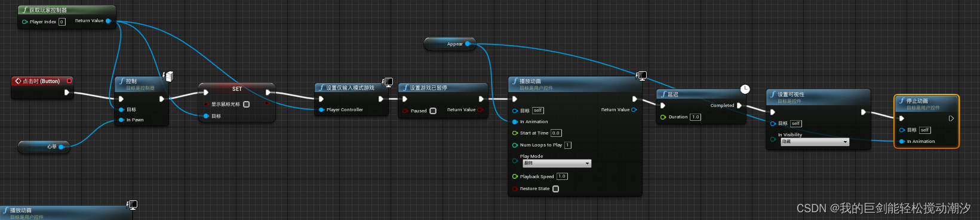980x220 pixels.
Task: Click the self field on 停止动画 node
Action: tap(924, 130)
